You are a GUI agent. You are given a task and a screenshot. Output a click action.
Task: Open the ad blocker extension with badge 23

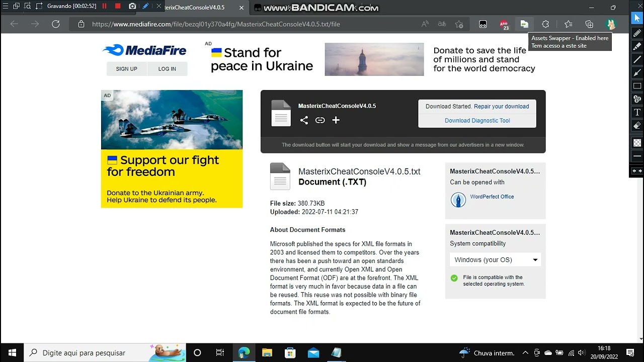coord(504,24)
